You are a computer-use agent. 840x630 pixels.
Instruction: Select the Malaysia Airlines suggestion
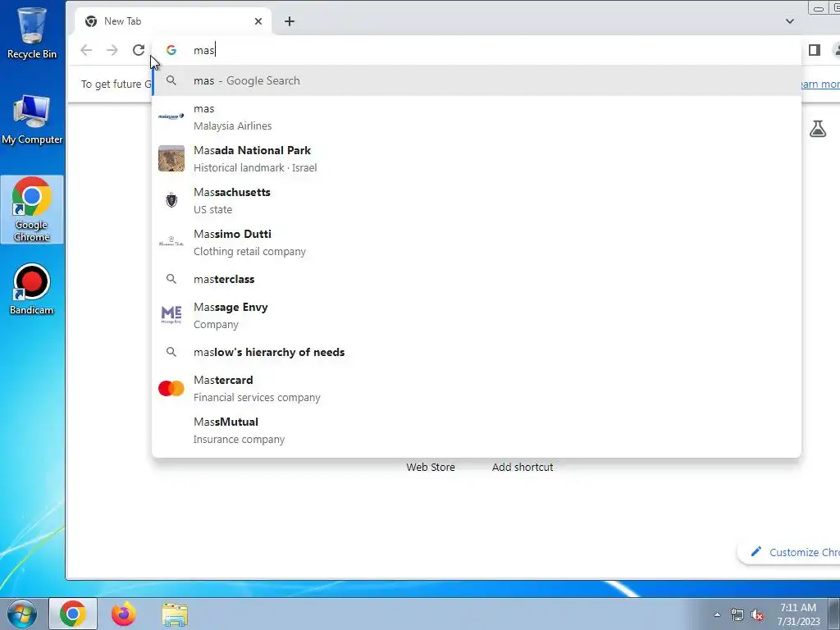click(477, 116)
